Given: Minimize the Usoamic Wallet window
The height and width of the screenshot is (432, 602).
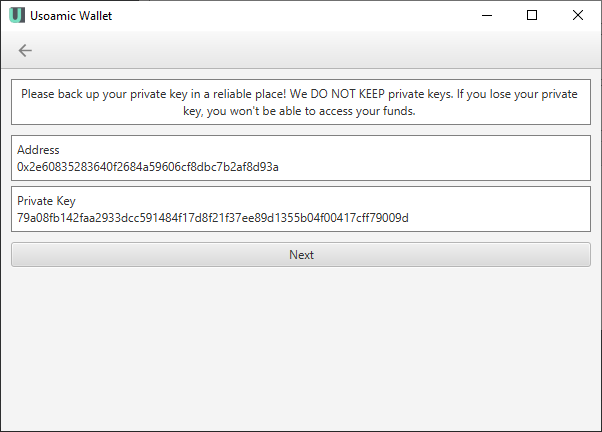Looking at the screenshot, I should (487, 15).
